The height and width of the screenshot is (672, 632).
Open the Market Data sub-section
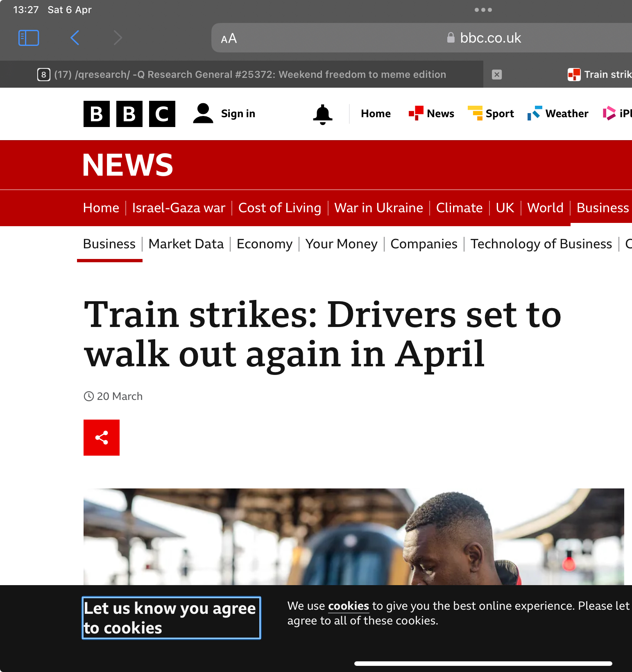[186, 244]
